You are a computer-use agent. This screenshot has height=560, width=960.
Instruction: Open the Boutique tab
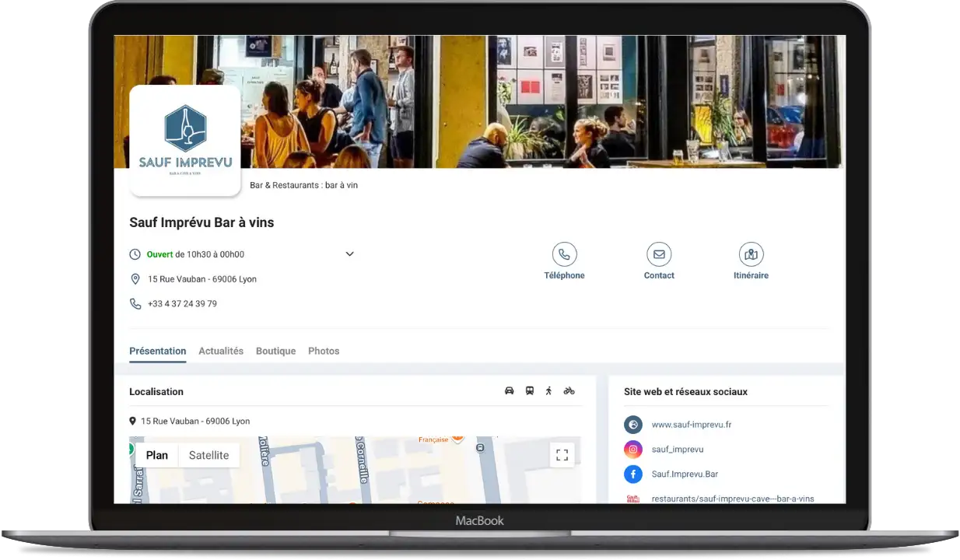point(275,351)
